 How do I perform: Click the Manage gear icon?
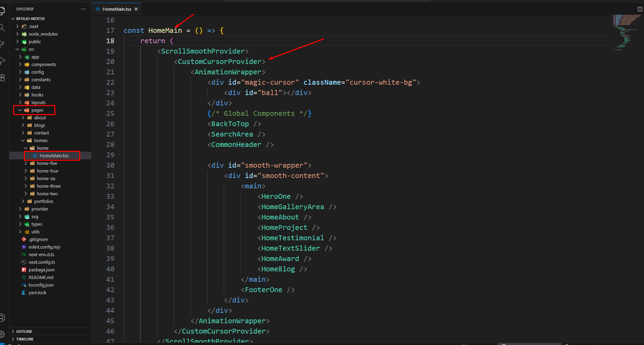coord(2,334)
